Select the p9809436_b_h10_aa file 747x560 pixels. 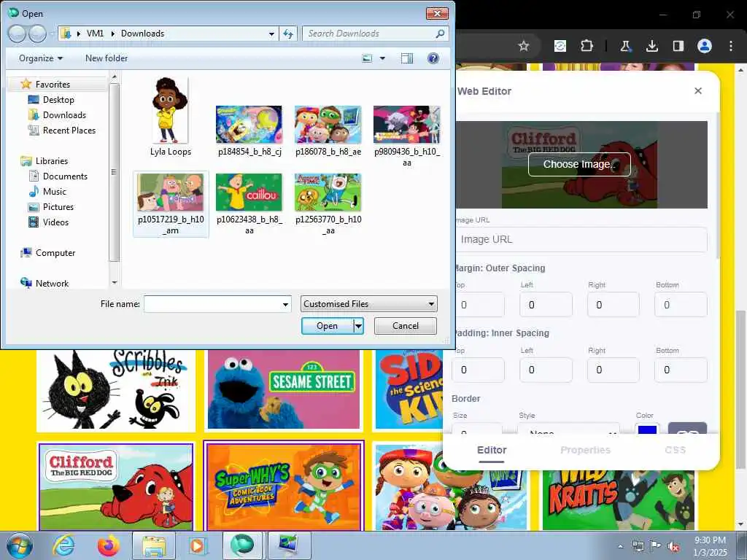point(407,136)
